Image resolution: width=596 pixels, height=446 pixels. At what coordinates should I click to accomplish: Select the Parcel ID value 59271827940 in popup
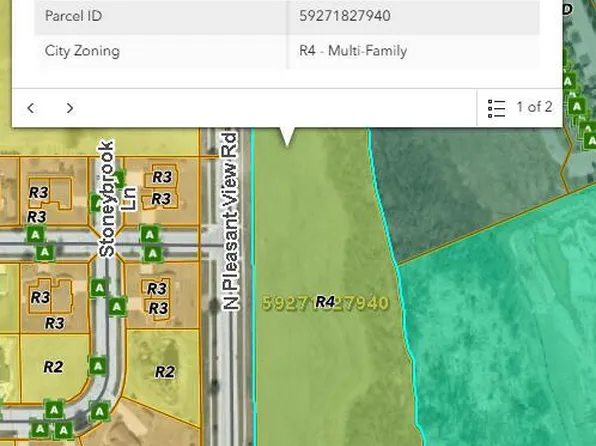345,16
